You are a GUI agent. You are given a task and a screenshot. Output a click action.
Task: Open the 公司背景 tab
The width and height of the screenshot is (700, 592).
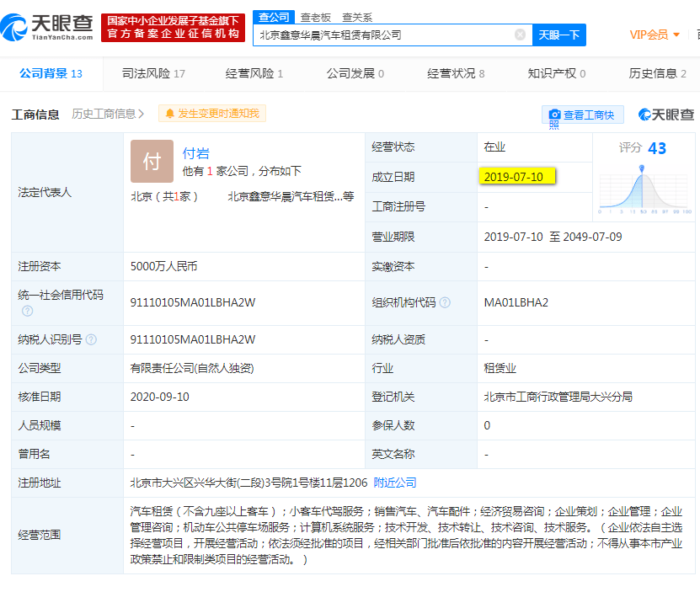51,73
